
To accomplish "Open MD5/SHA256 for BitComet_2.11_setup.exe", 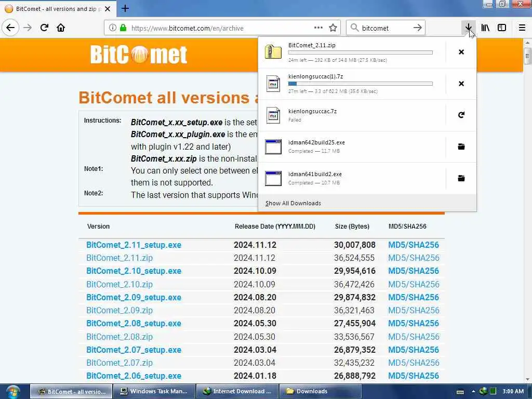I will click(414, 245).
